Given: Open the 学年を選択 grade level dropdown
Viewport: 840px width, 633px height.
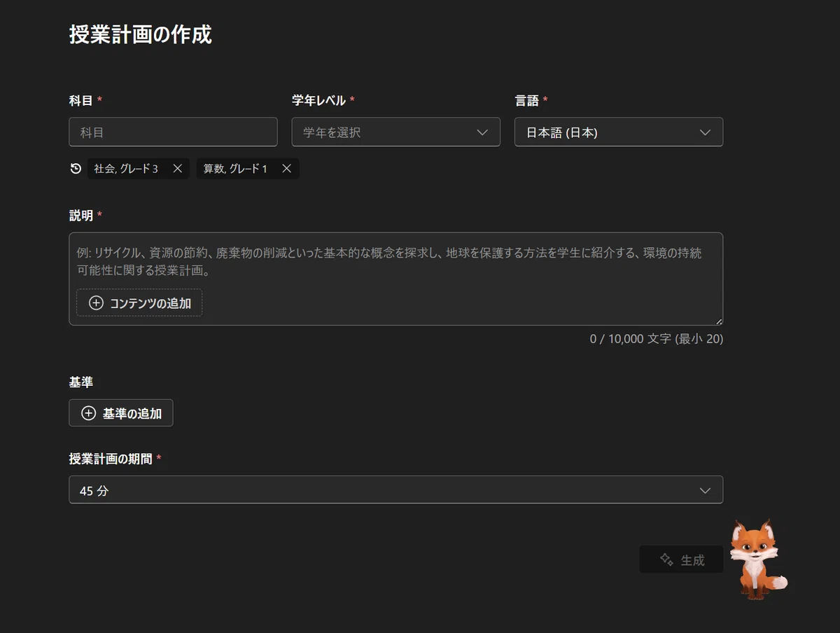Looking at the screenshot, I should (395, 132).
